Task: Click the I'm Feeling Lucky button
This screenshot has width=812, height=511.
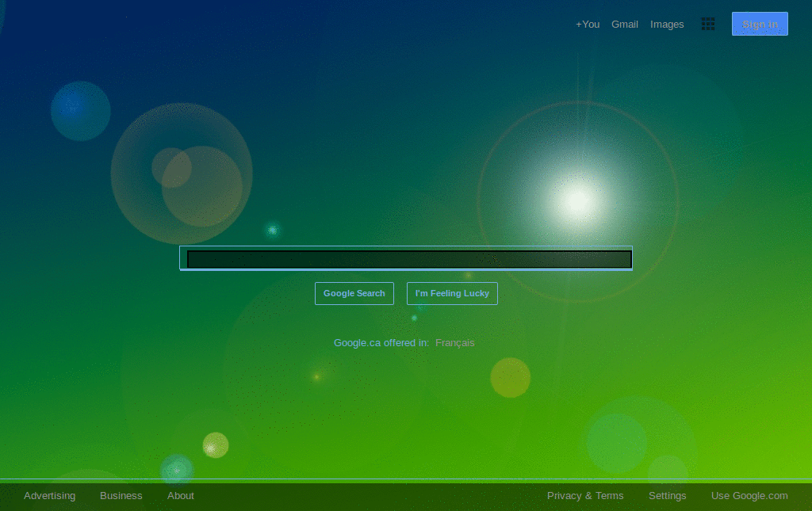Action: pyautogui.click(x=452, y=293)
